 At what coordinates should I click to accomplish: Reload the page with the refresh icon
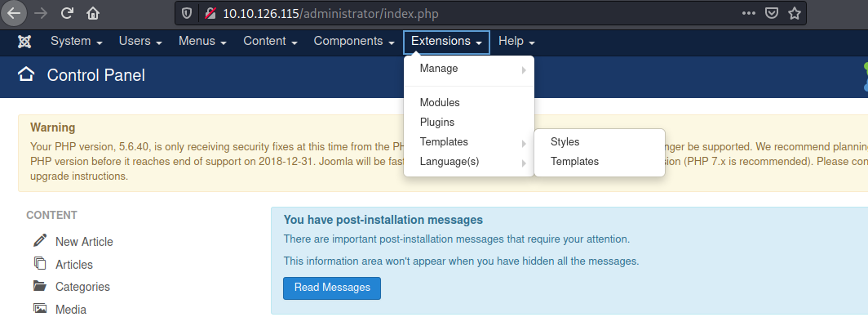[x=67, y=13]
